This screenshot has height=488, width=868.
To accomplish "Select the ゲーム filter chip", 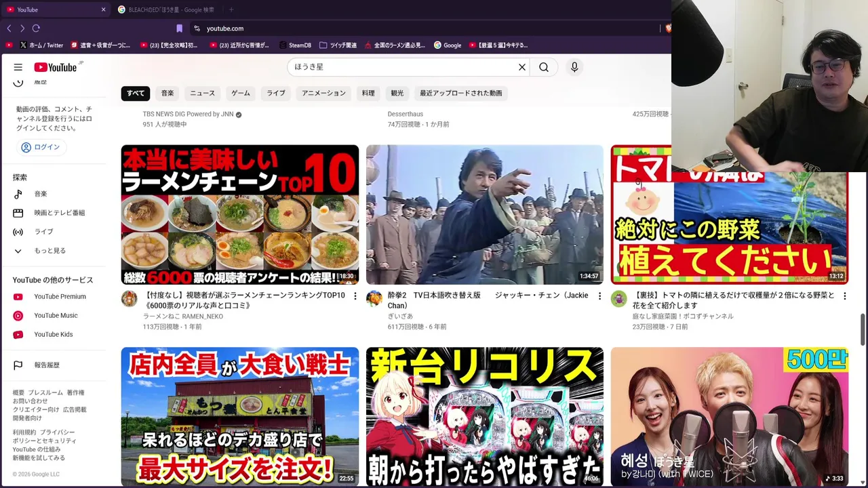I will tap(241, 93).
